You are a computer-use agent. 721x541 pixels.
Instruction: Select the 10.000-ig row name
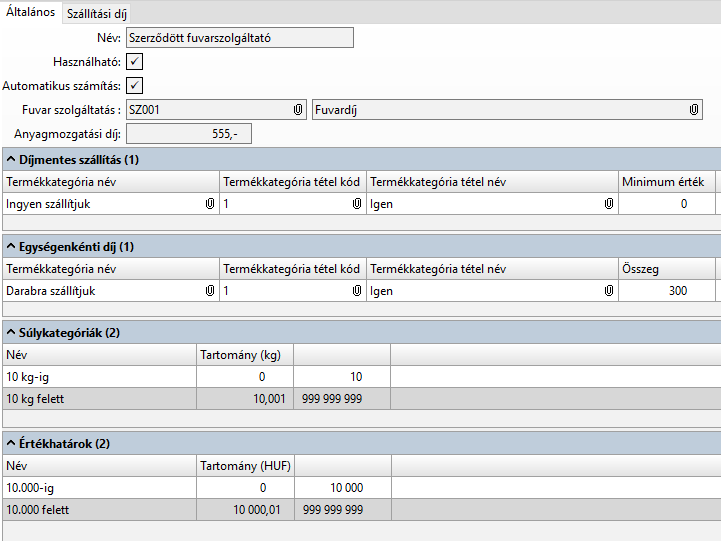pos(99,488)
